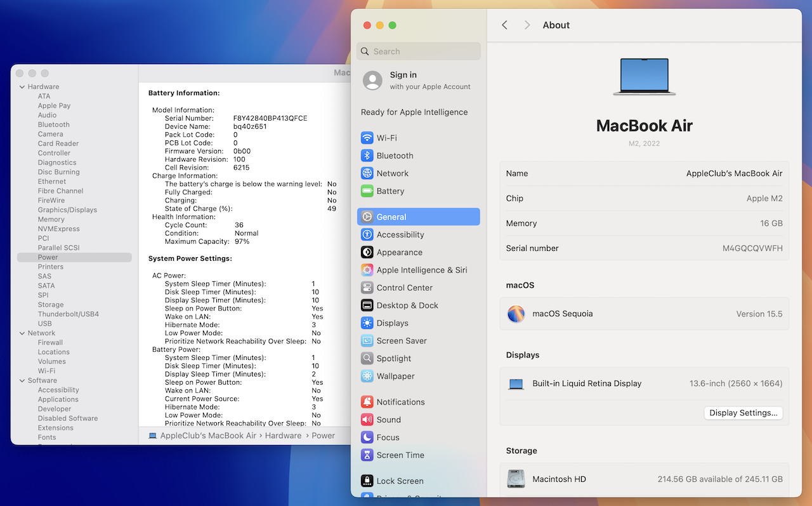Select USB in System Information sidebar
Screen dimensions: 812x506
(x=44, y=323)
